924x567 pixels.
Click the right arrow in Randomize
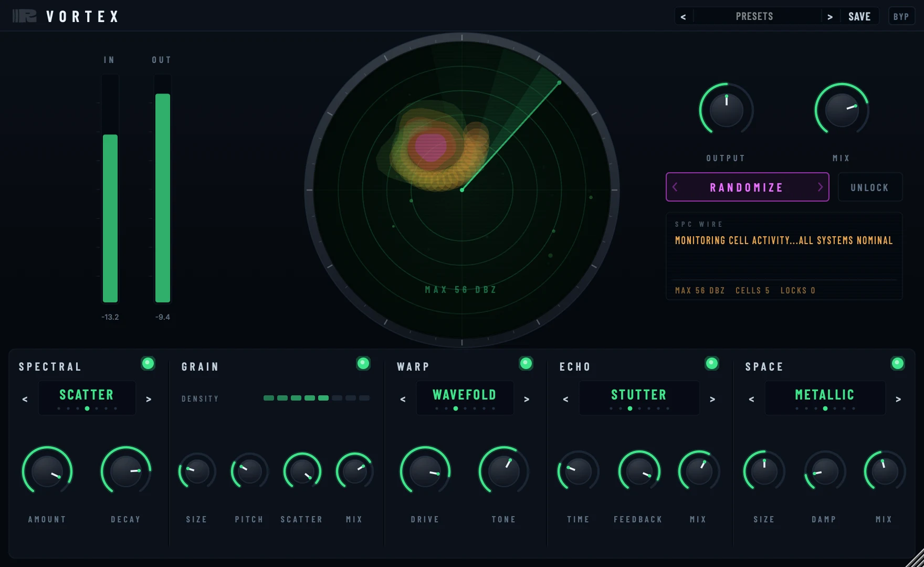(x=820, y=187)
